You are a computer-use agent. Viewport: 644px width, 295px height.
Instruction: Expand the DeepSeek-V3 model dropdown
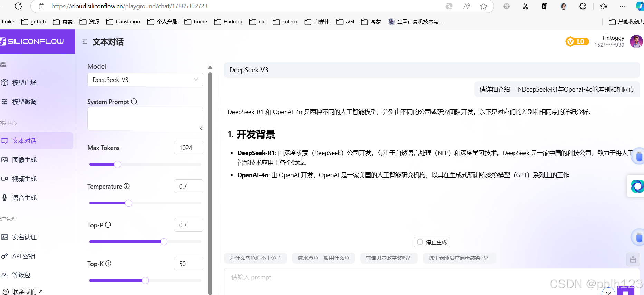pyautogui.click(x=145, y=80)
